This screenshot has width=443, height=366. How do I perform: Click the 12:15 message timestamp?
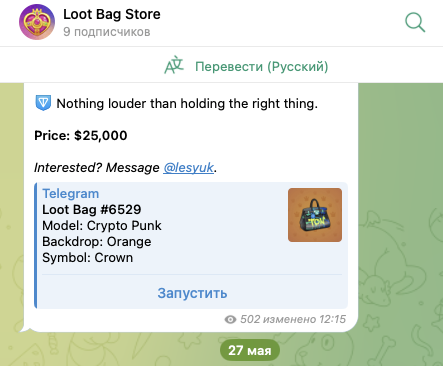point(332,319)
